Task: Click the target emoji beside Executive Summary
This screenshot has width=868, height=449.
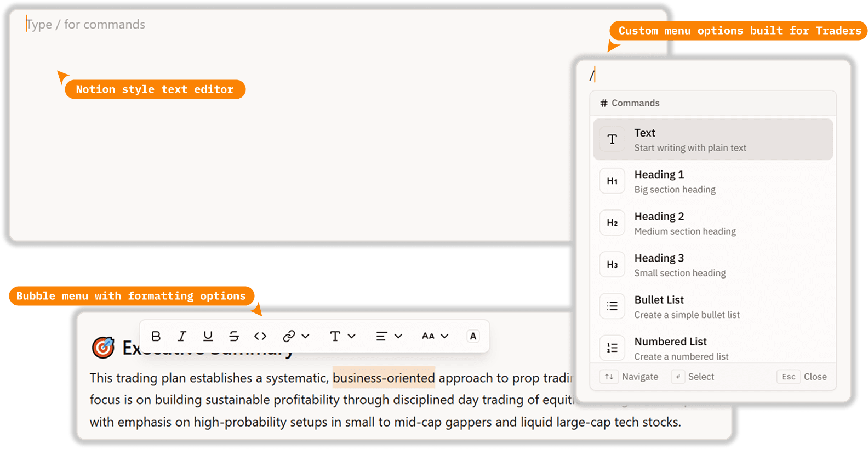Action: coord(103,348)
